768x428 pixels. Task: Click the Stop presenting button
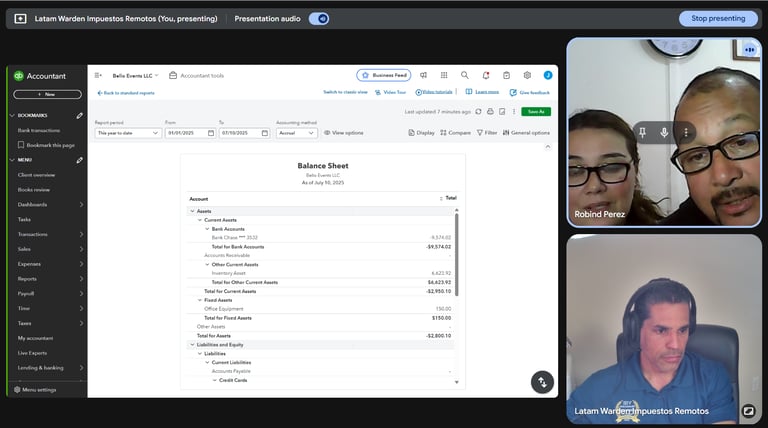(718, 19)
